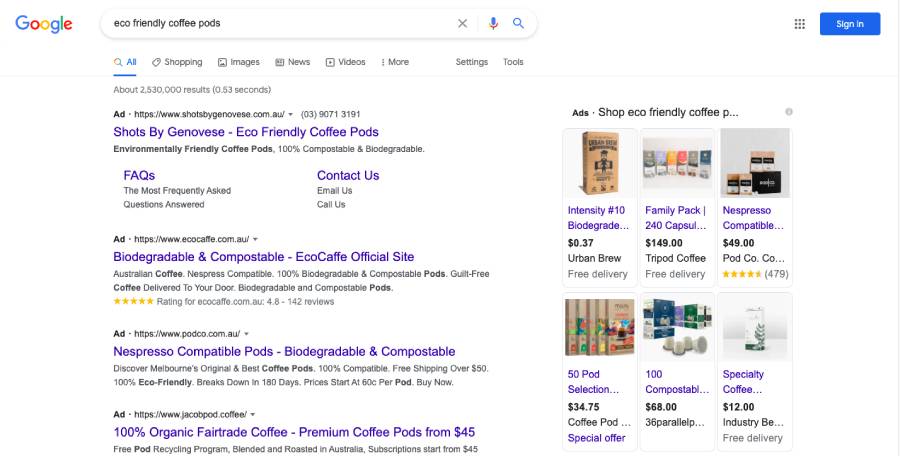Expand dropdown next to ecocaffe.com.au URL
This screenshot has width=900, height=456.
[x=255, y=239]
